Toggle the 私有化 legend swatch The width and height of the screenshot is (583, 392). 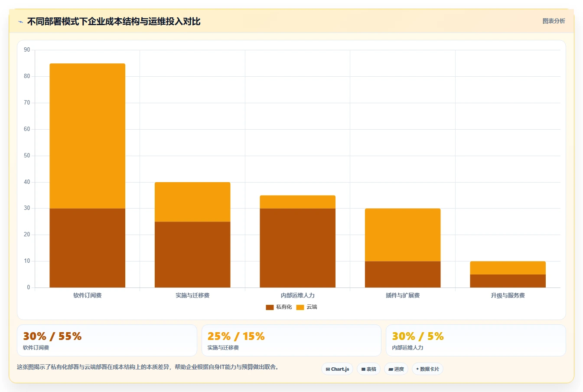270,307
